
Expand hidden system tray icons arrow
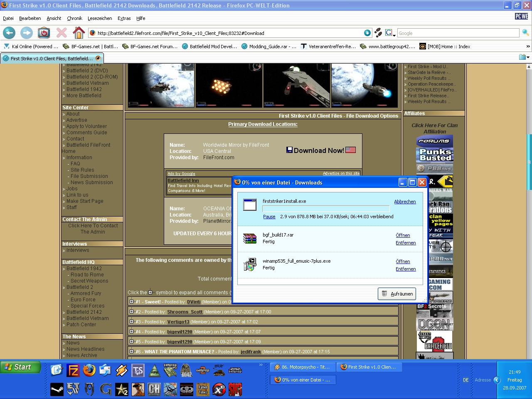coord(497,380)
